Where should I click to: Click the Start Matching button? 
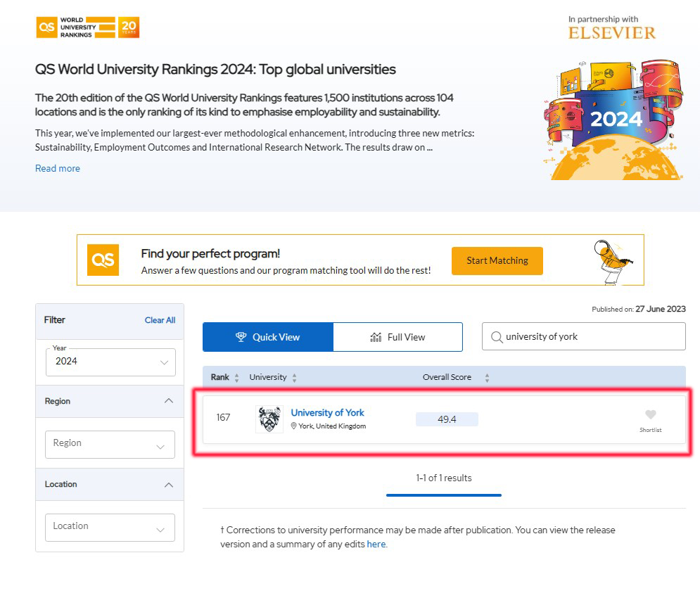pos(497,261)
